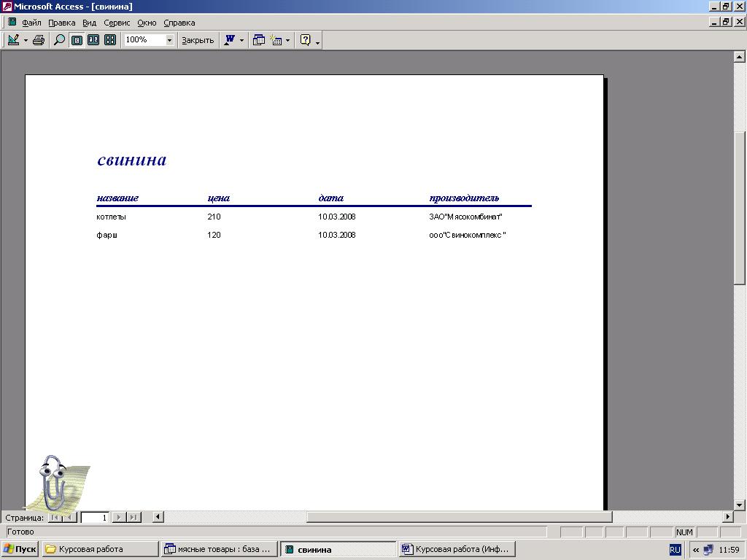The width and height of the screenshot is (747, 560).
Task: Click the vertical scrollbar thumb
Action: (740, 208)
